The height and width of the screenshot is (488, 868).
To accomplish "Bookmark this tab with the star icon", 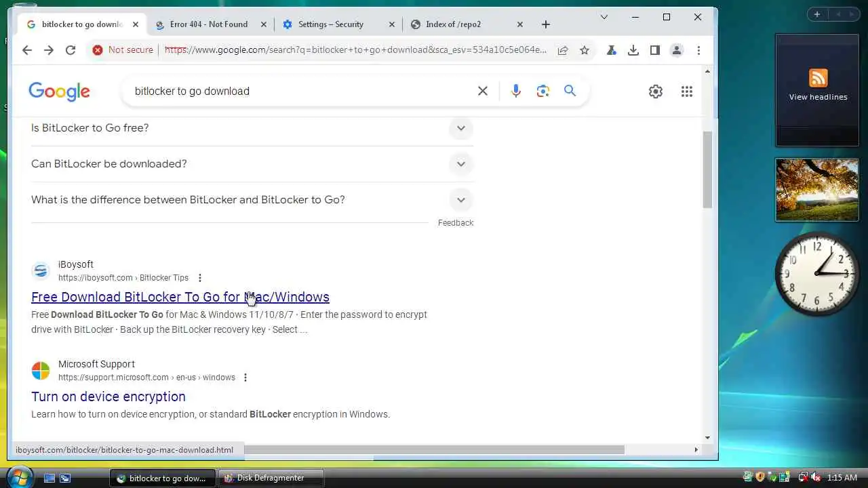I will [x=585, y=50].
